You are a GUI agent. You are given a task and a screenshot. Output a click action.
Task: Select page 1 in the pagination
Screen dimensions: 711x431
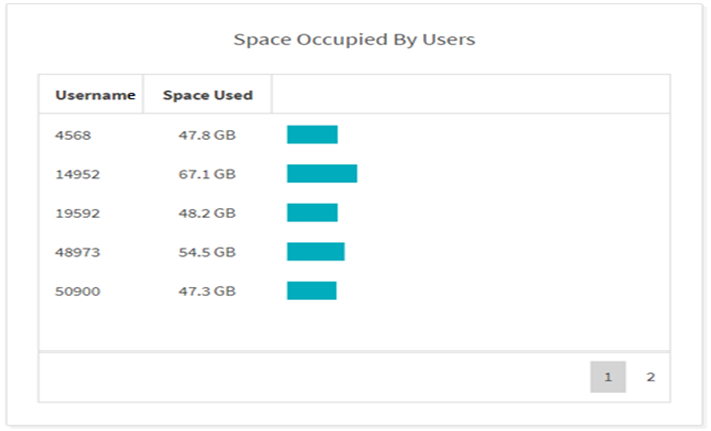[608, 377]
